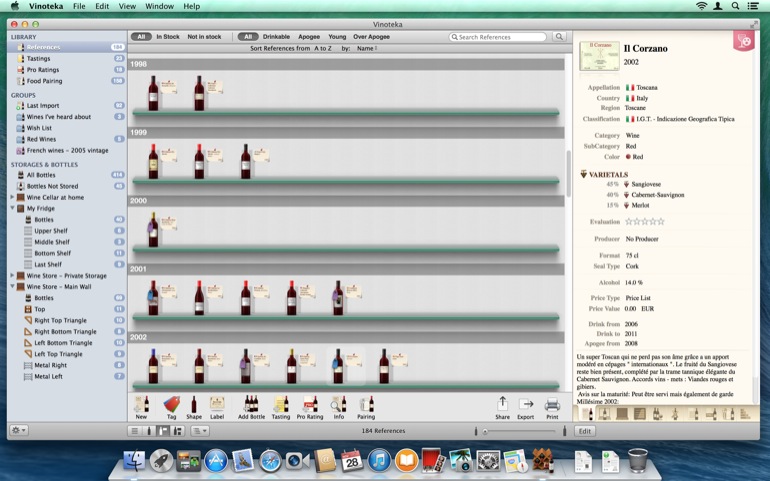Click the Label toolbar icon
770x481 pixels.
pos(217,404)
